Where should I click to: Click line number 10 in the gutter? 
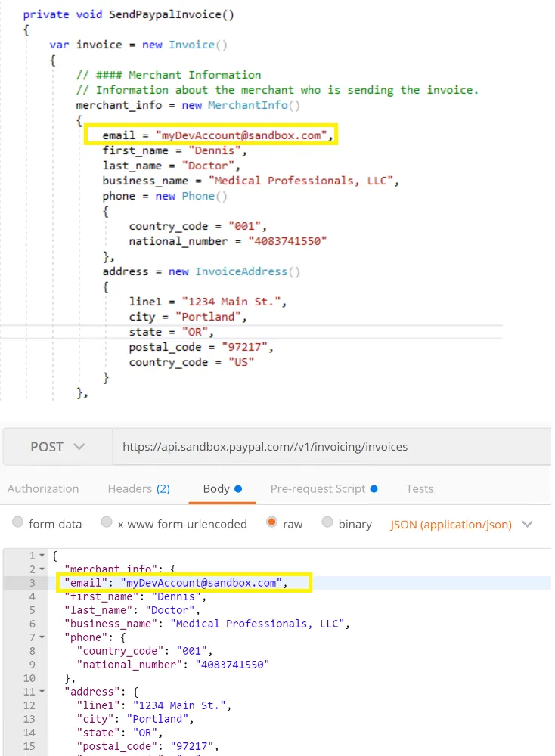point(29,678)
